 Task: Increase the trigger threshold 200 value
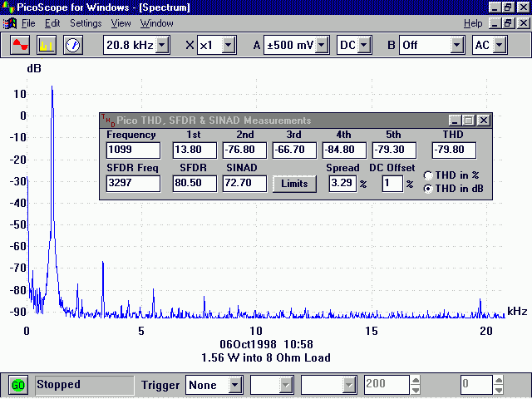(416, 381)
